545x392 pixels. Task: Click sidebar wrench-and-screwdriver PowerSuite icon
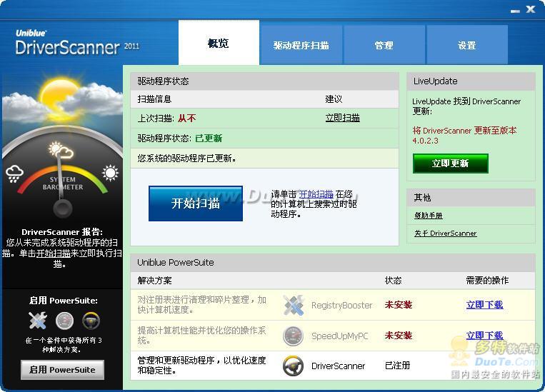tap(38, 321)
